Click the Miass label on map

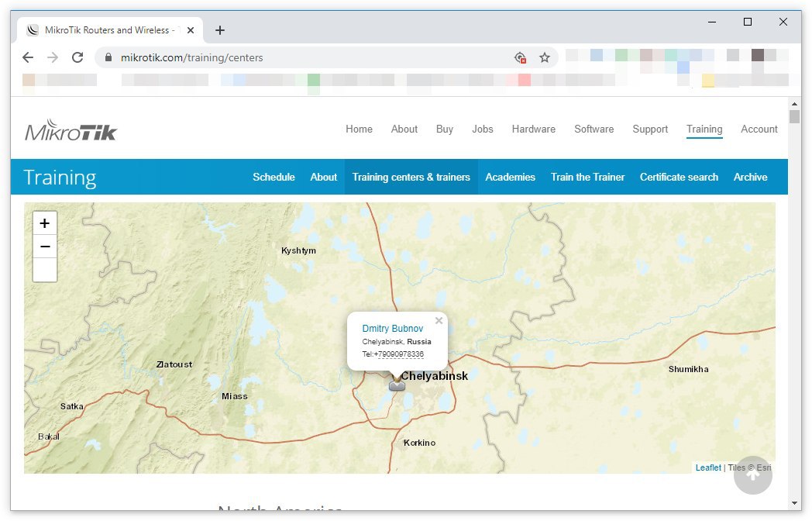click(x=235, y=396)
